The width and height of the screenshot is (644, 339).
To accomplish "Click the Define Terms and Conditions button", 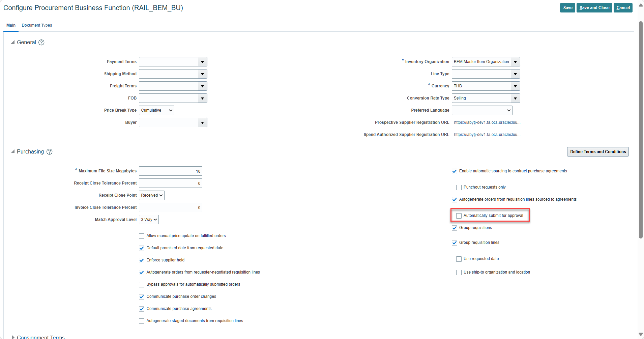I will click(597, 151).
